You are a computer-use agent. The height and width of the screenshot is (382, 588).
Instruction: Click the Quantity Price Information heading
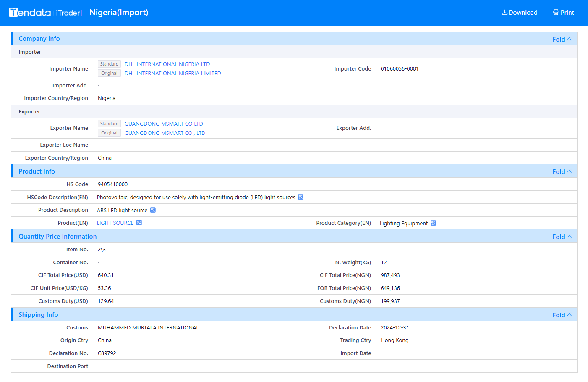click(57, 237)
